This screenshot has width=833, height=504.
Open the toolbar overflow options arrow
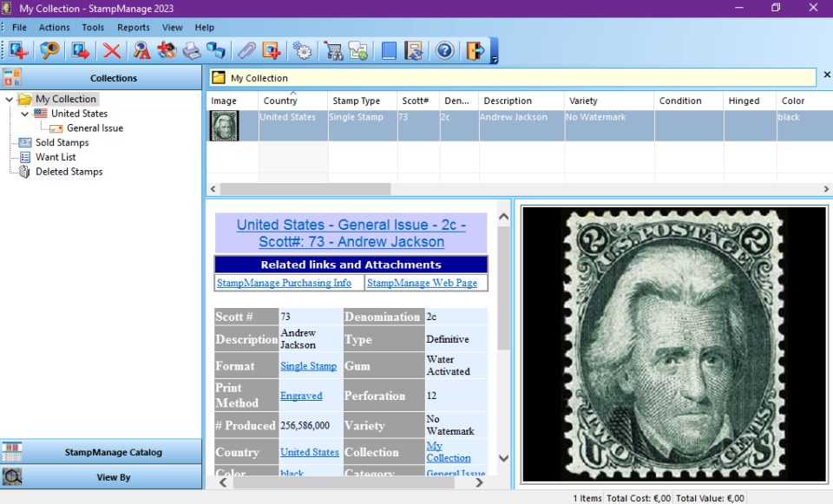tap(494, 60)
